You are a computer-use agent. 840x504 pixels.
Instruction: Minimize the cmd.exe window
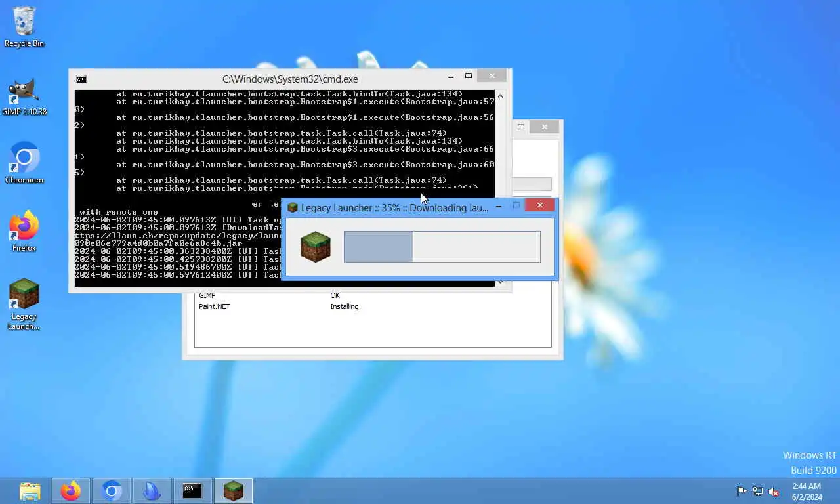coord(450,77)
